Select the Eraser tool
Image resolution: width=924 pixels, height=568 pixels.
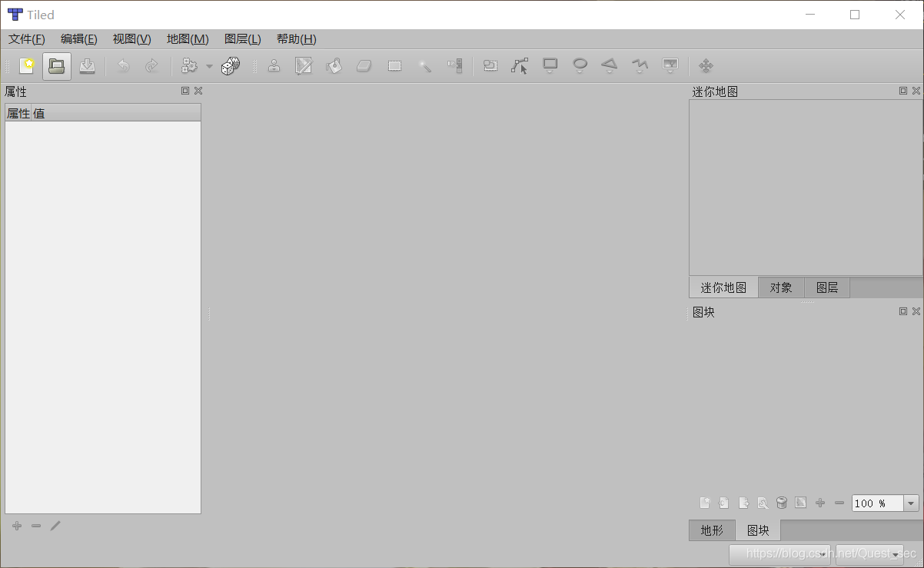pyautogui.click(x=364, y=66)
